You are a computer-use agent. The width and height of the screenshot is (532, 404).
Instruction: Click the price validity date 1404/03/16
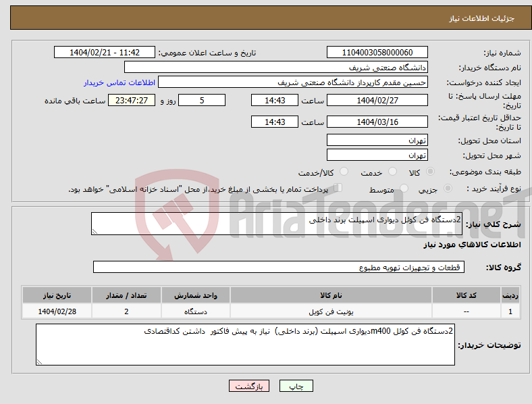coord(377,122)
